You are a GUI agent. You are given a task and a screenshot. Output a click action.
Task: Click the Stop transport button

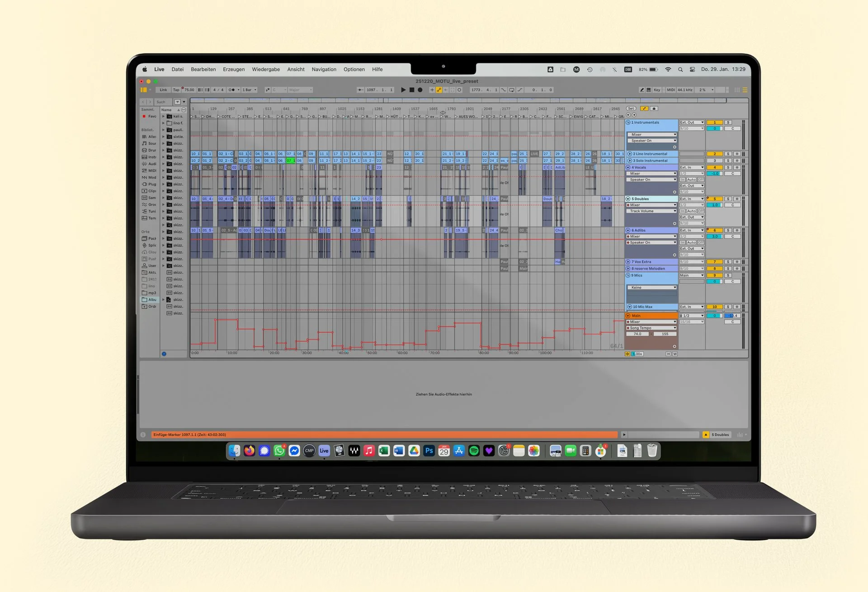[x=412, y=90]
